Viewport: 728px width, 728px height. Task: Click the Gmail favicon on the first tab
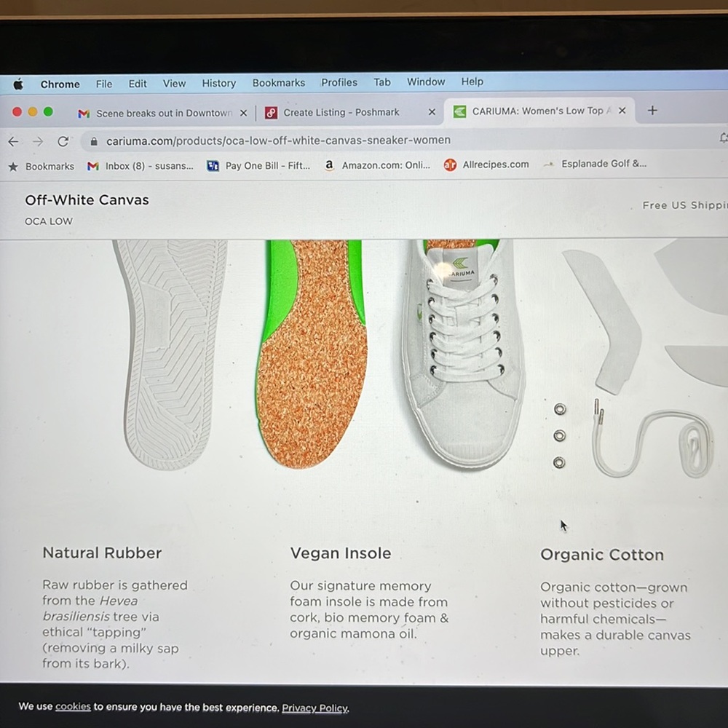[84, 114]
